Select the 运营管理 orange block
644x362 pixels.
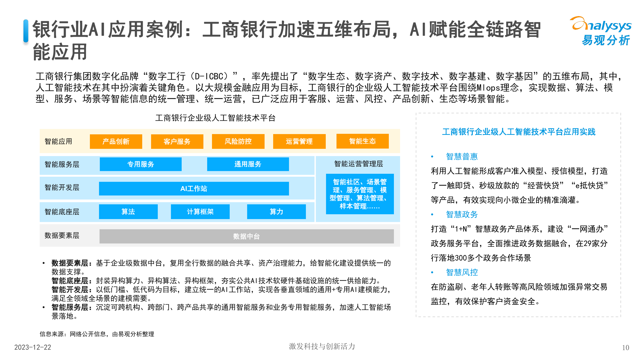(x=299, y=141)
